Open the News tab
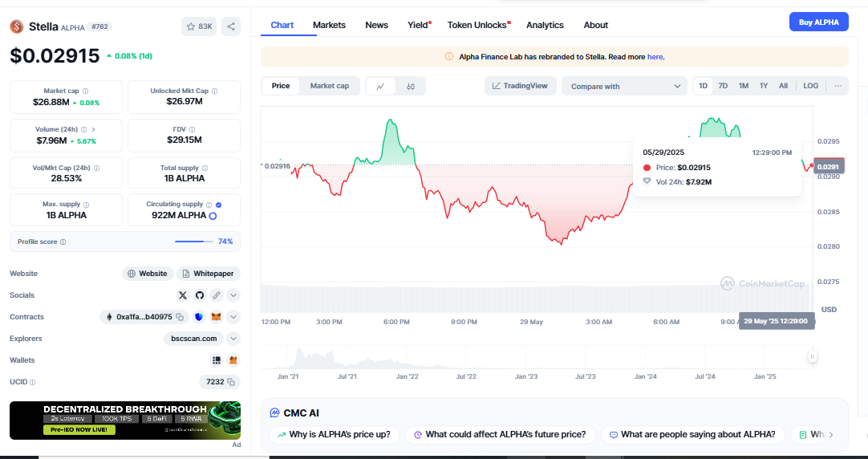 click(x=376, y=25)
